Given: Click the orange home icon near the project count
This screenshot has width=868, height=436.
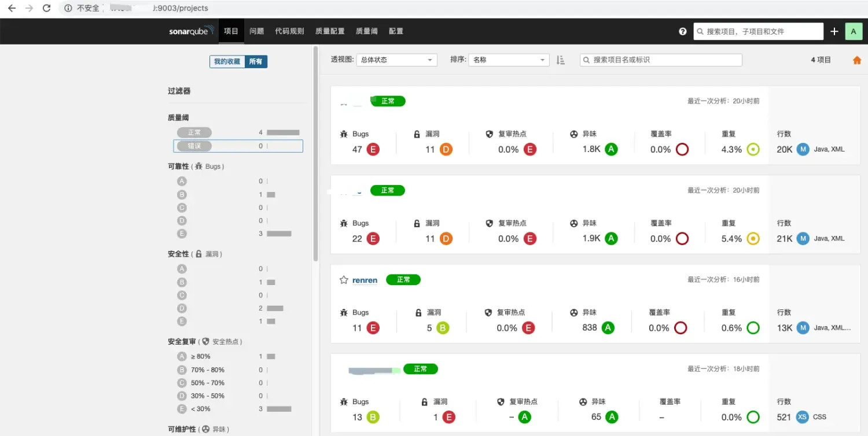Looking at the screenshot, I should click(857, 60).
